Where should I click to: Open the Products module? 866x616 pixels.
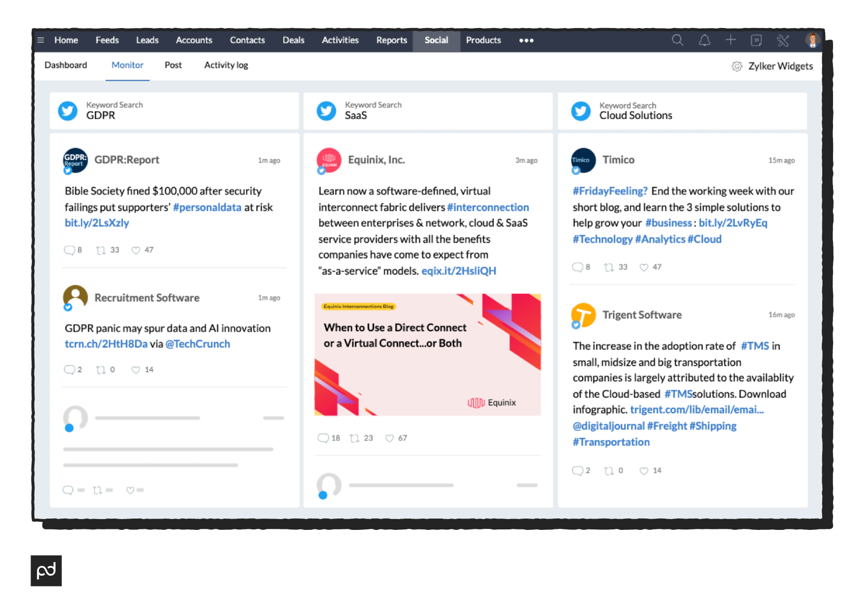click(484, 40)
